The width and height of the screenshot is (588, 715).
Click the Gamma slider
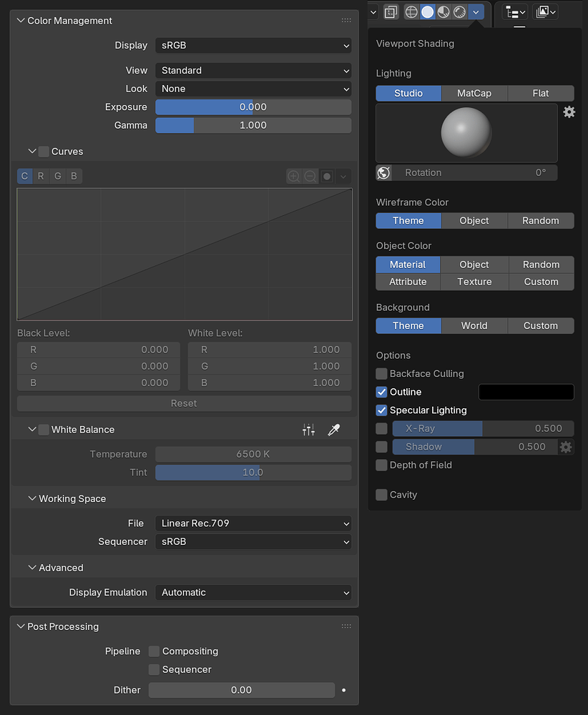(x=253, y=125)
